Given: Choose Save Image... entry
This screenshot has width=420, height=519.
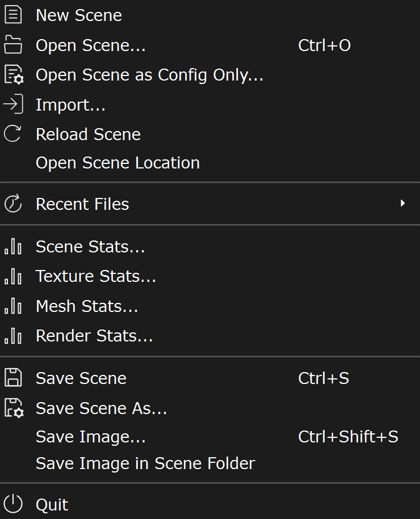Looking at the screenshot, I should click(x=210, y=437).
